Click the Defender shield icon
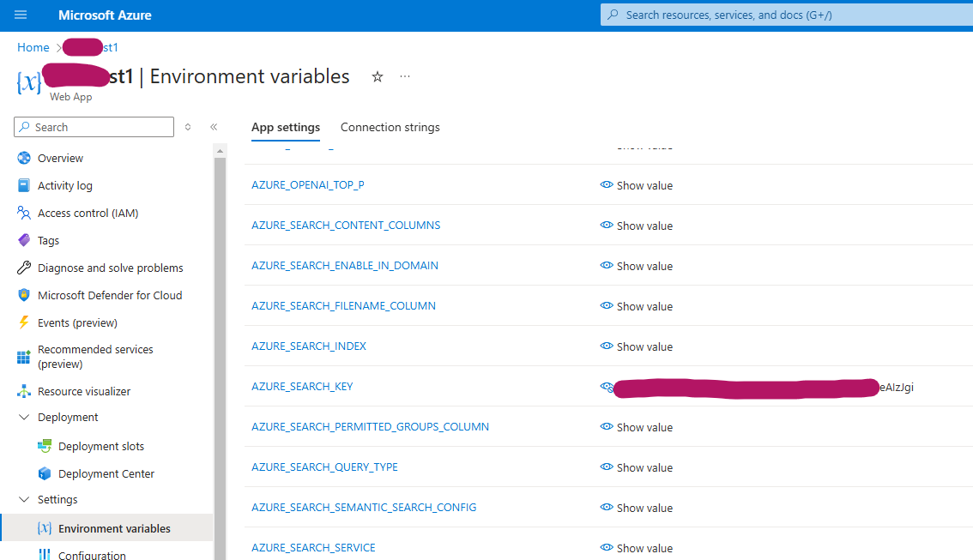 click(x=23, y=295)
